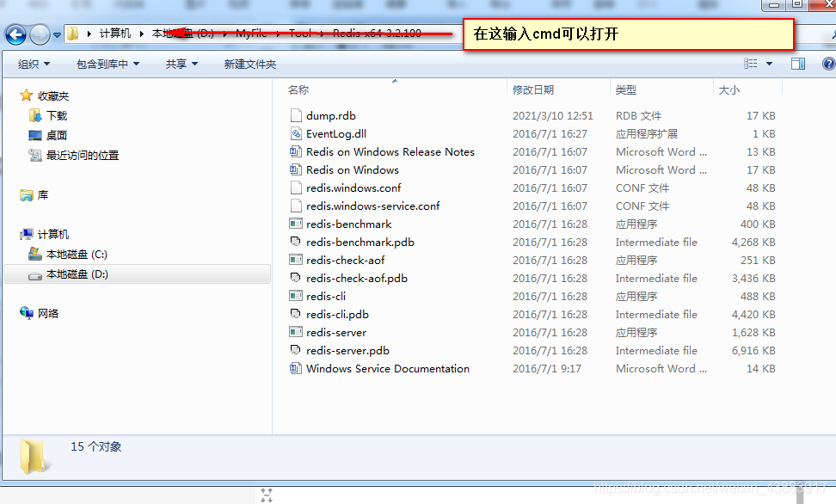Toggle the preview pane icon

tap(798, 64)
